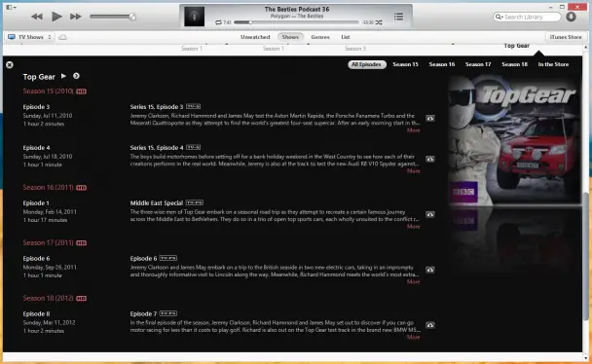Select the Season 18 filter
Viewport: 592px width, 364px height.
point(515,64)
